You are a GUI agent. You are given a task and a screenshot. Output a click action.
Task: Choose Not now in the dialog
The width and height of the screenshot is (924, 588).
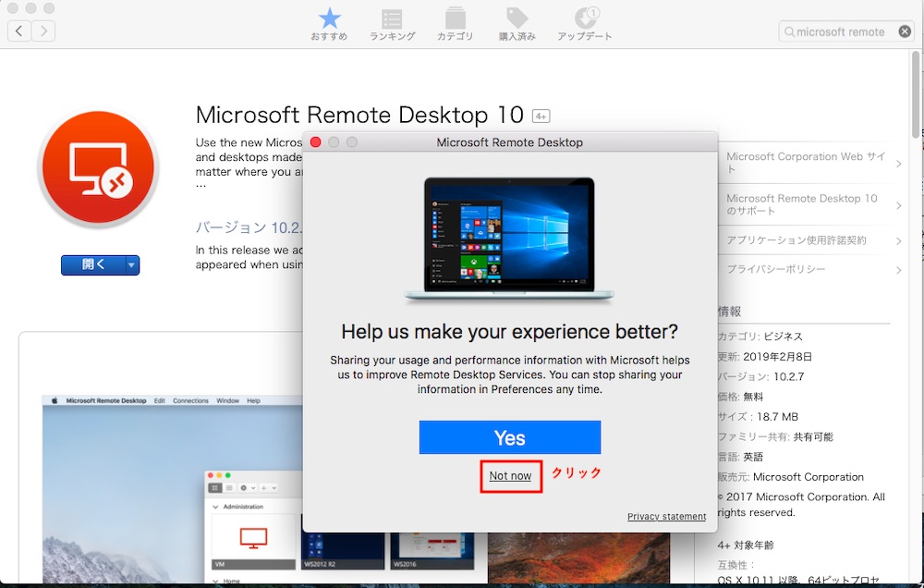(x=510, y=476)
